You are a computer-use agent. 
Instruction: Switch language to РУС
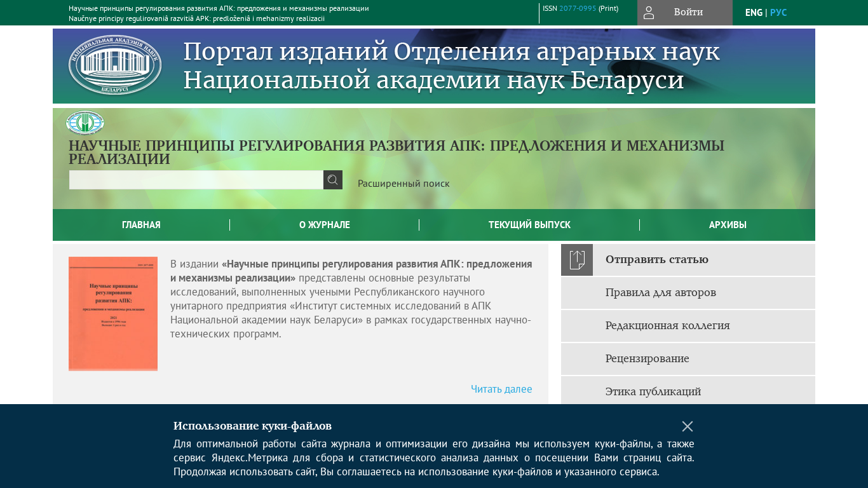[x=778, y=13]
